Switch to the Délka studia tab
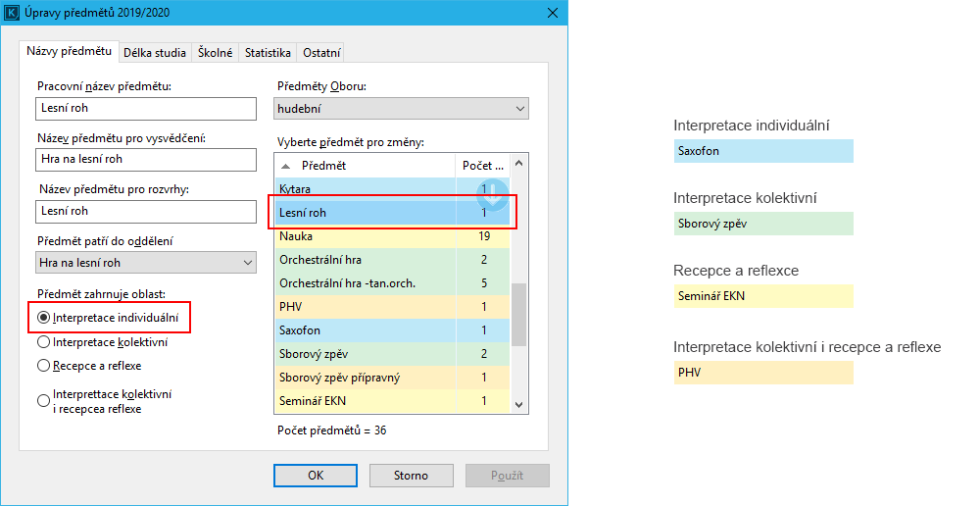 (155, 53)
